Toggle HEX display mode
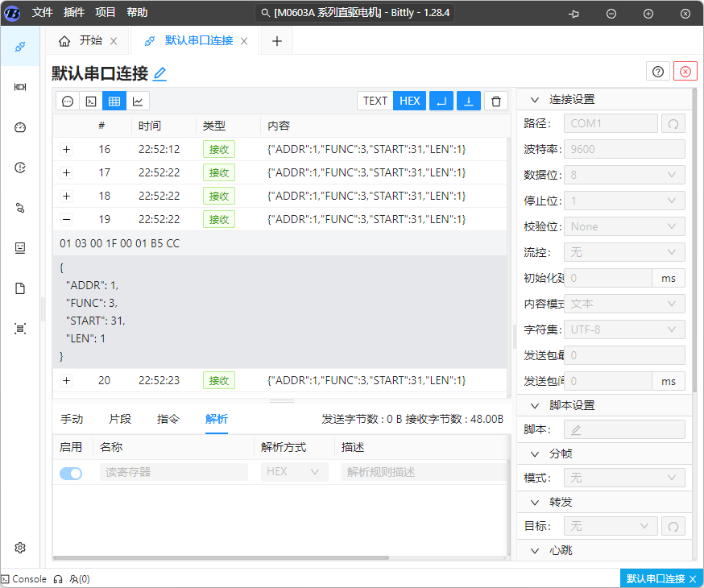The image size is (704, 588). coord(410,101)
